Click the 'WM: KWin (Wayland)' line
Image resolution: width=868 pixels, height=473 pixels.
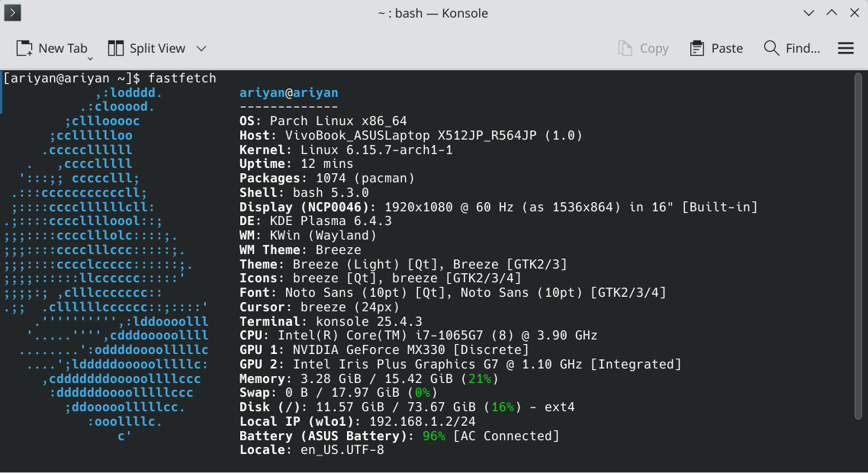pos(308,236)
